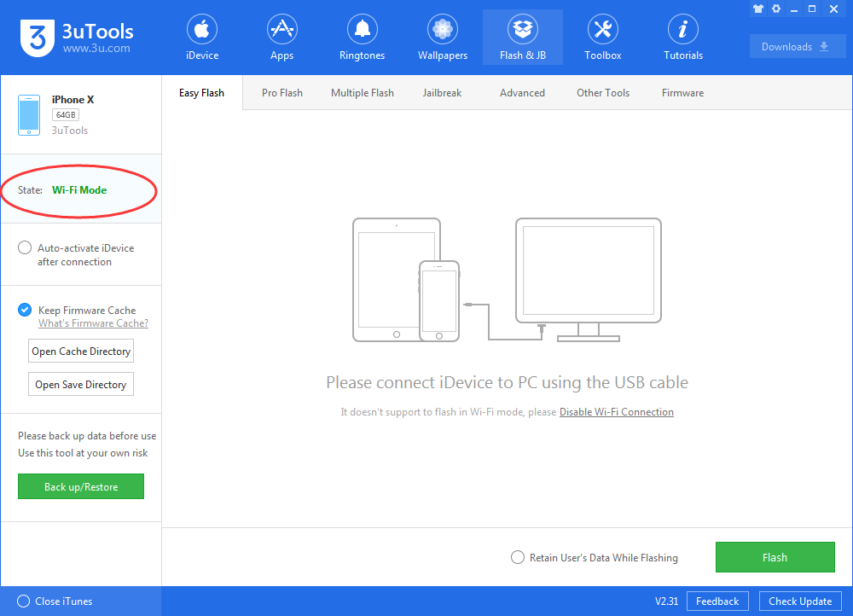Browse the Wallpapers section
Screen dimensions: 853x616
(442, 38)
